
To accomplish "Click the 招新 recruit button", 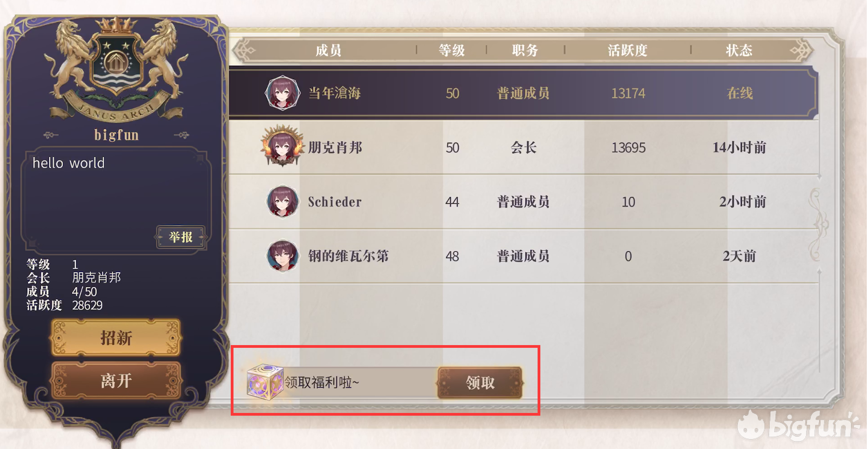I will click(116, 338).
